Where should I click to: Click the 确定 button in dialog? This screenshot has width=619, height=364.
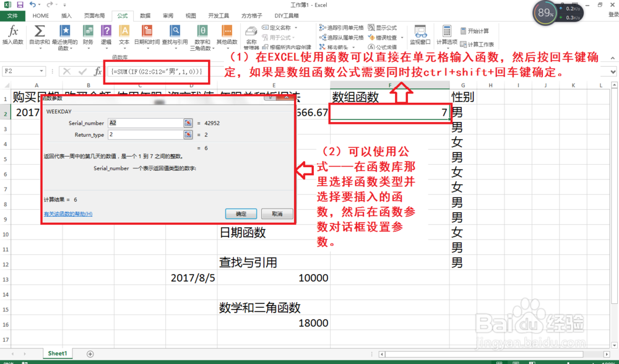point(241,214)
